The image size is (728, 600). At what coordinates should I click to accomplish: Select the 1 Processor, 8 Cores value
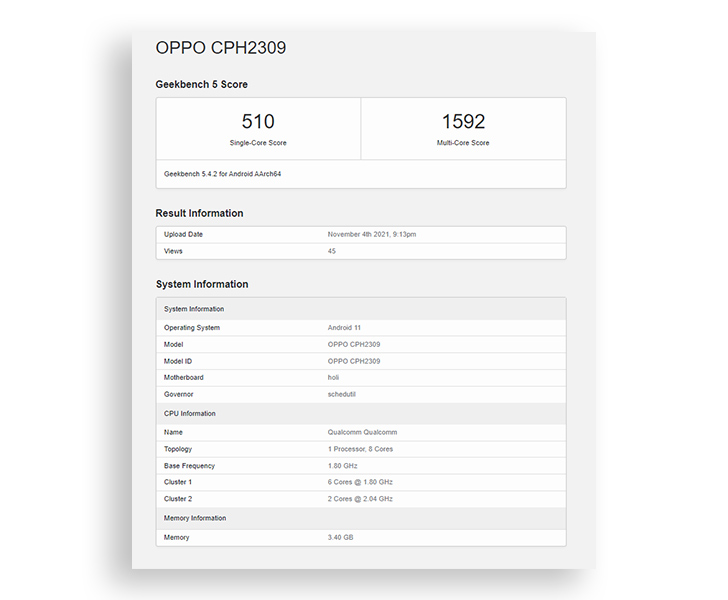pyautogui.click(x=360, y=449)
